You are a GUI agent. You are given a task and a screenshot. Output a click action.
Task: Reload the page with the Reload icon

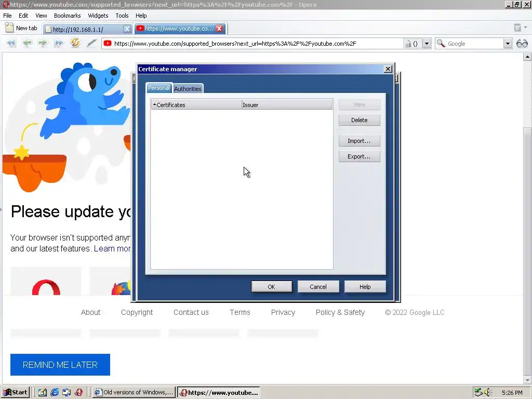(75, 43)
